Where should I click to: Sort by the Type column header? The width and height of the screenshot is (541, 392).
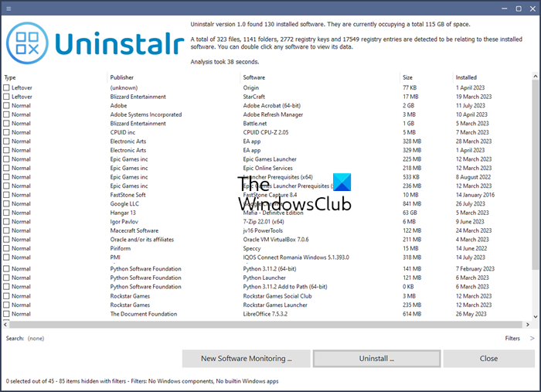[x=10, y=77]
